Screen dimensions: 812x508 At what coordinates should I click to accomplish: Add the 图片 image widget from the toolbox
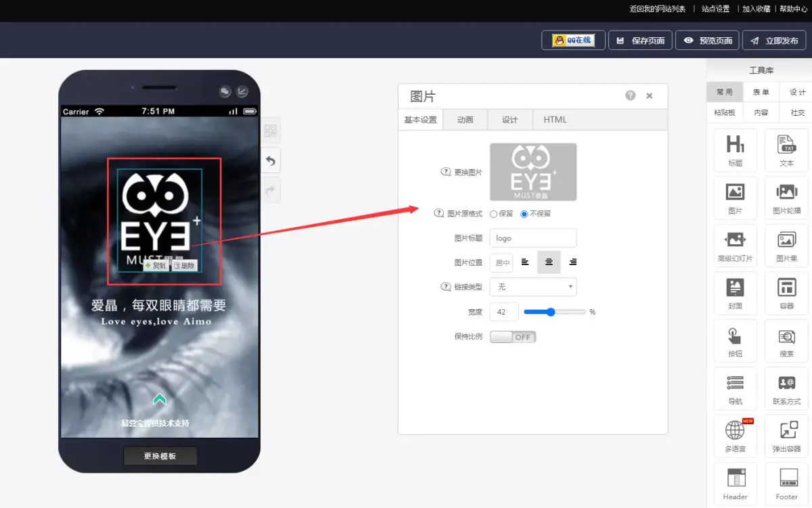[x=735, y=198]
